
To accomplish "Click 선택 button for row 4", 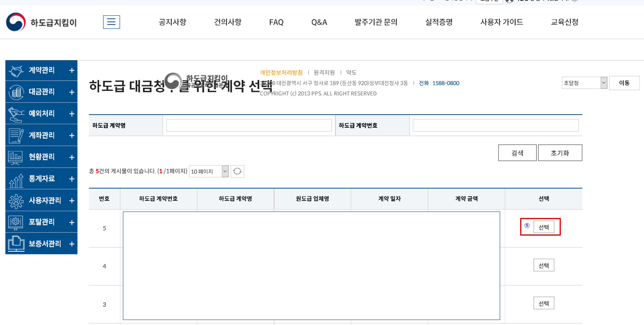I will (x=544, y=265).
